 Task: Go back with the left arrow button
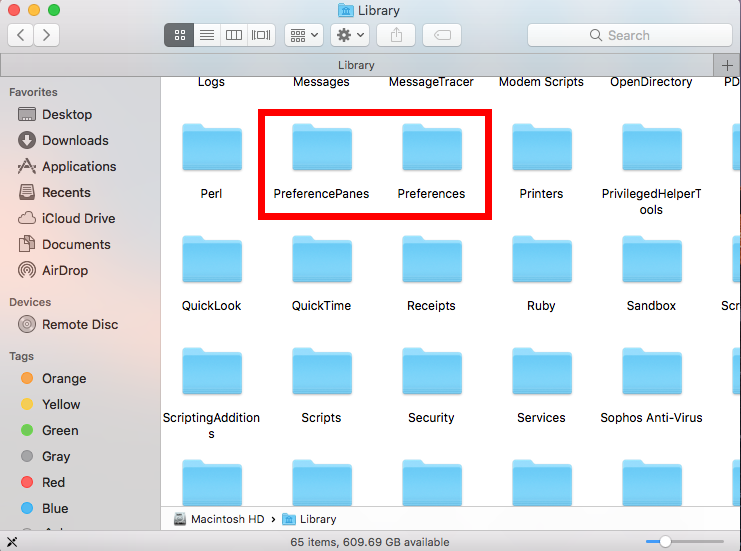[21, 35]
